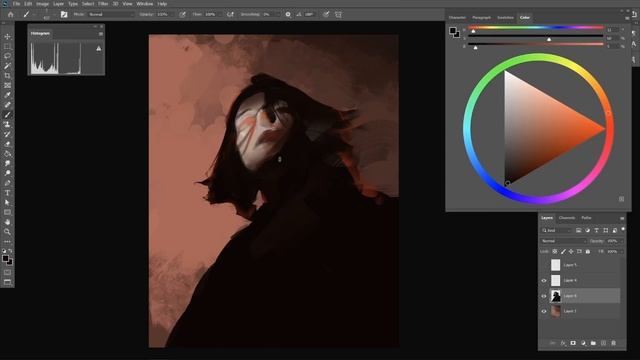Open Flow value dropdown
Image resolution: width=640 pixels, height=360 pixels.
(220, 14)
